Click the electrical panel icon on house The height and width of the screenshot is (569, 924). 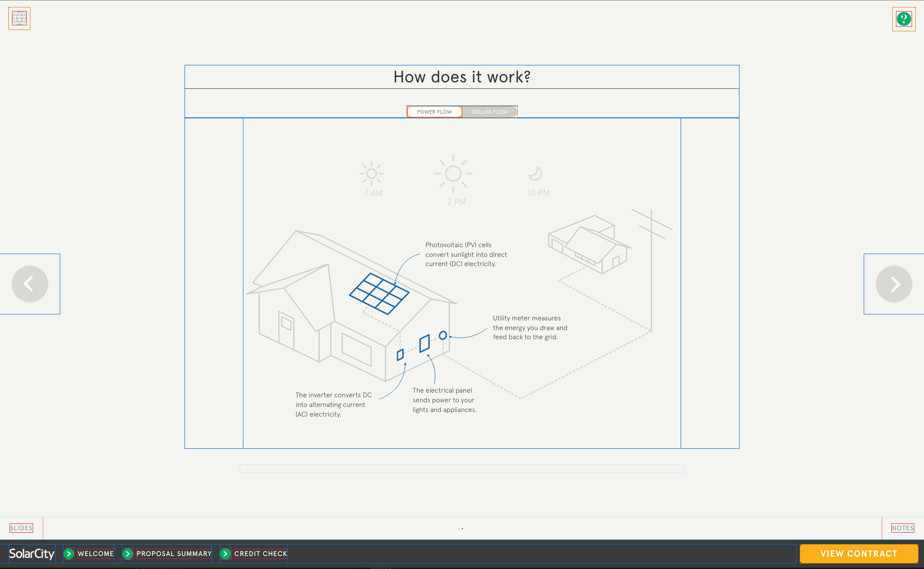(x=424, y=343)
